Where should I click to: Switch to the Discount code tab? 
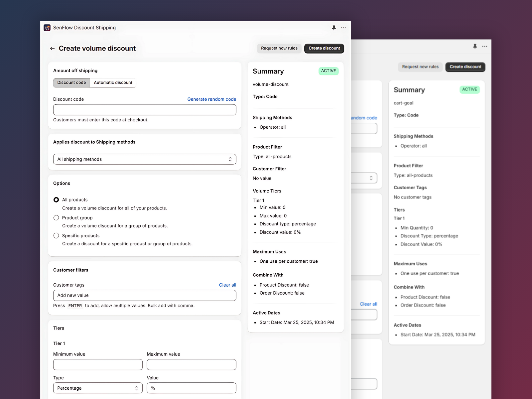(x=71, y=83)
